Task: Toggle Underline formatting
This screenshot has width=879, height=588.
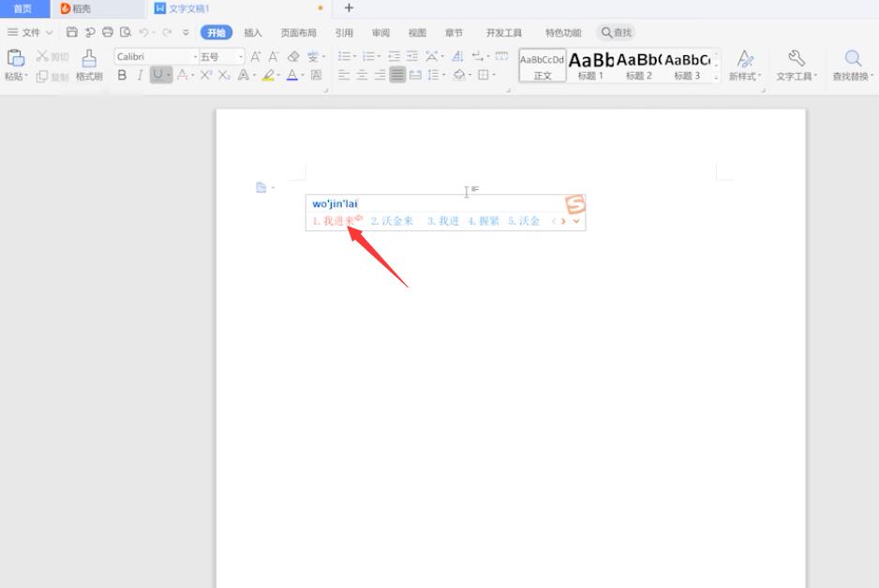Action: click(x=157, y=75)
